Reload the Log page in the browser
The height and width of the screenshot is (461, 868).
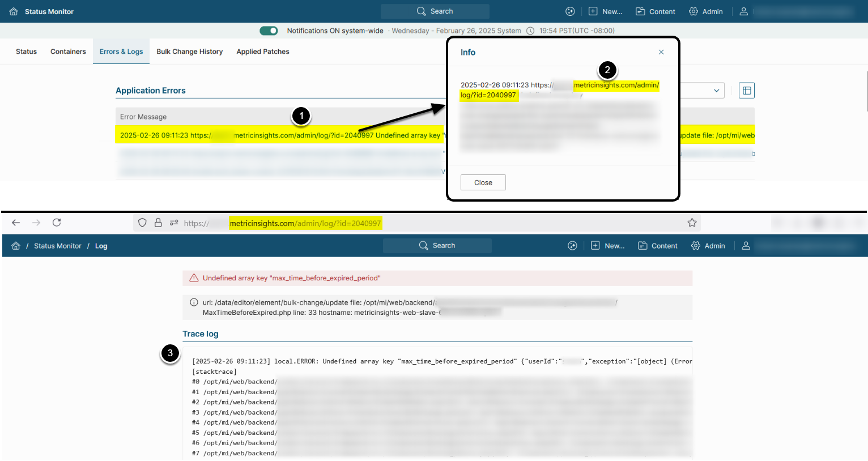(57, 223)
